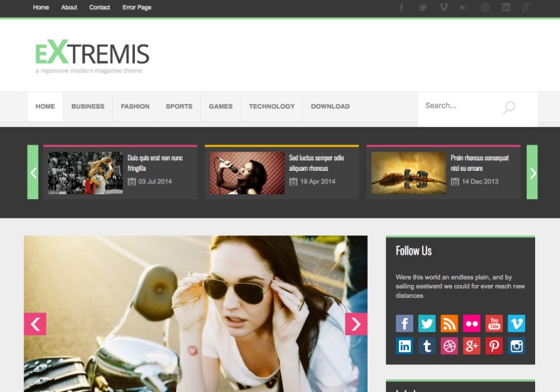
Task: Select the GAMES navigation item
Action: 221,106
